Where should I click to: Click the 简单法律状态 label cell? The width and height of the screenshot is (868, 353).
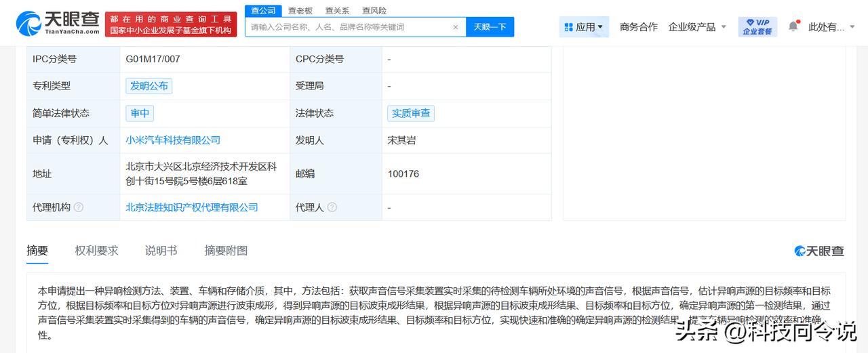[x=73, y=113]
